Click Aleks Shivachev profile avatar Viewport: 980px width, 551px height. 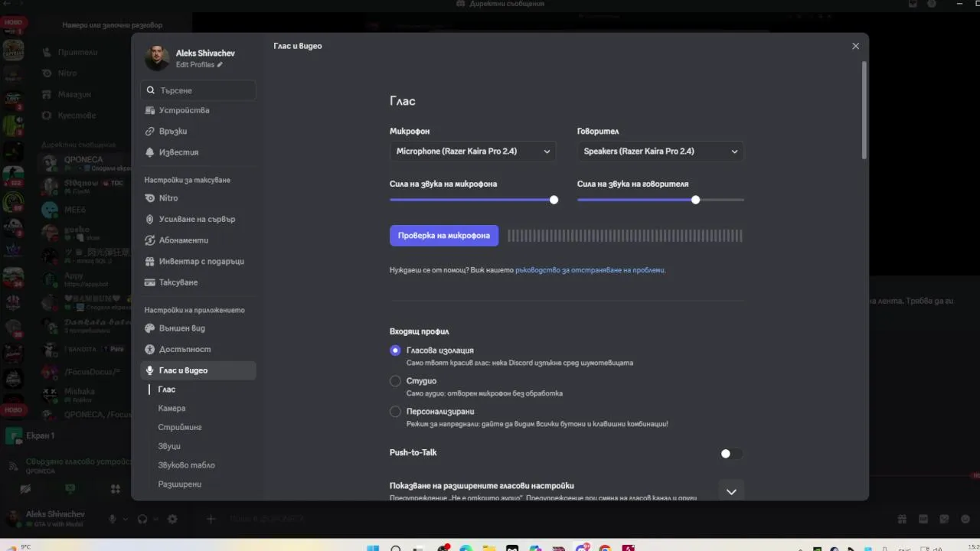click(157, 58)
